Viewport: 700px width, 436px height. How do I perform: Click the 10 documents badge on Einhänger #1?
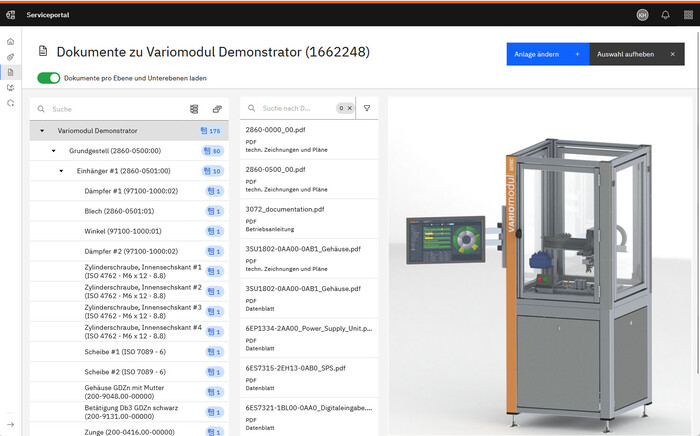[212, 171]
